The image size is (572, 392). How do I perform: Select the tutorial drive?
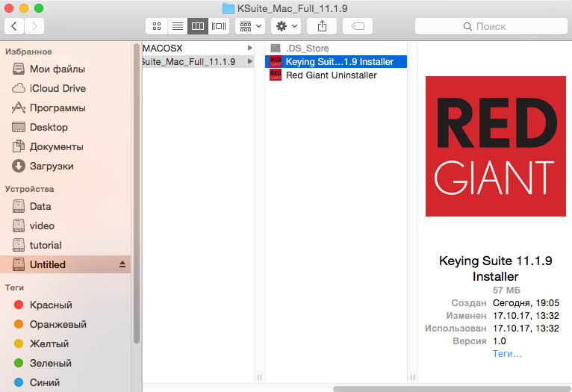point(66,245)
